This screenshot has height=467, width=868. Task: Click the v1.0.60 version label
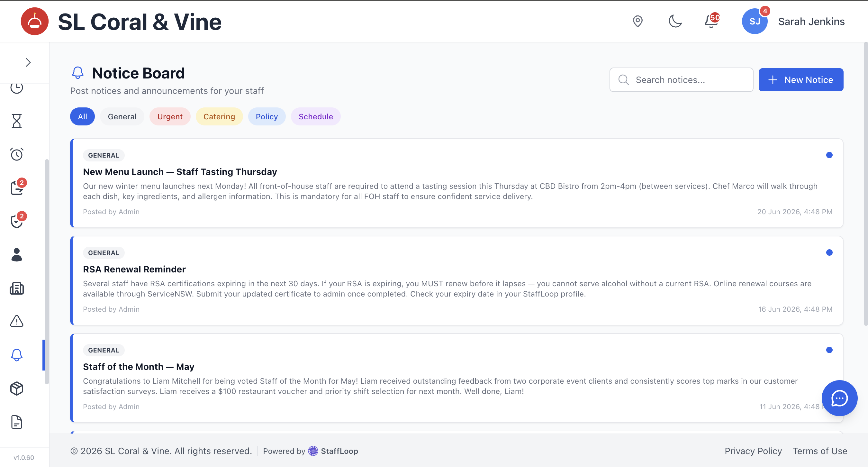pos(23,458)
